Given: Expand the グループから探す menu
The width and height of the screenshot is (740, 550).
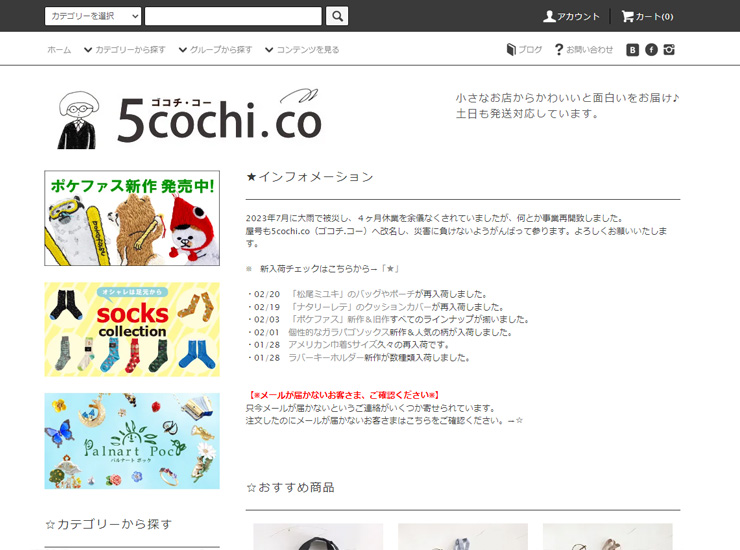Looking at the screenshot, I should [x=215, y=50].
